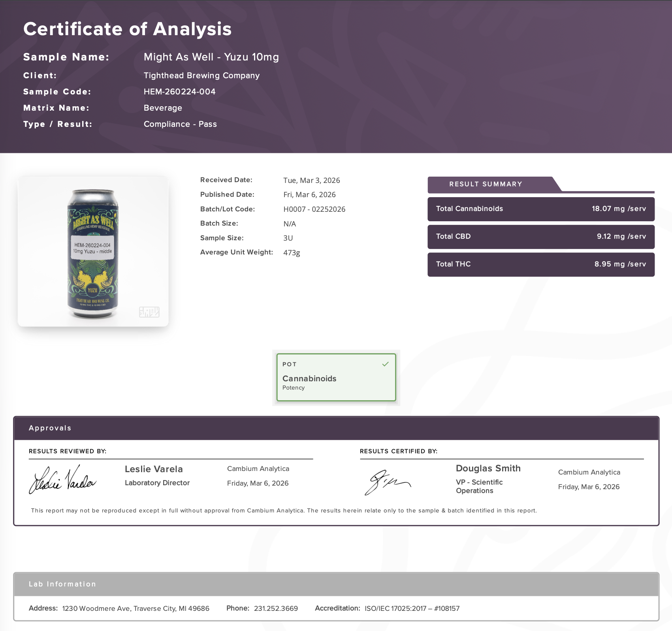This screenshot has width=672, height=631.
Task: Select client 'Tighthead Brewing Company'
Action: 201,75
